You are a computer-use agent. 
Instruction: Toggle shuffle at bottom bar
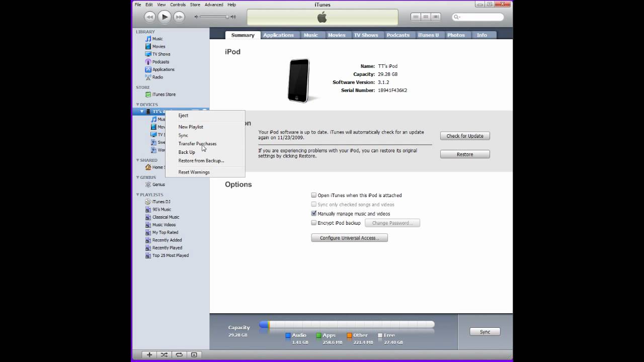164,355
